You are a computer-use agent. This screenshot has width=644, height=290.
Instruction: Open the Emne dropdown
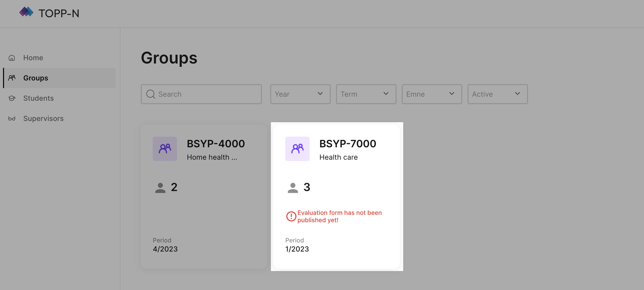point(432,94)
